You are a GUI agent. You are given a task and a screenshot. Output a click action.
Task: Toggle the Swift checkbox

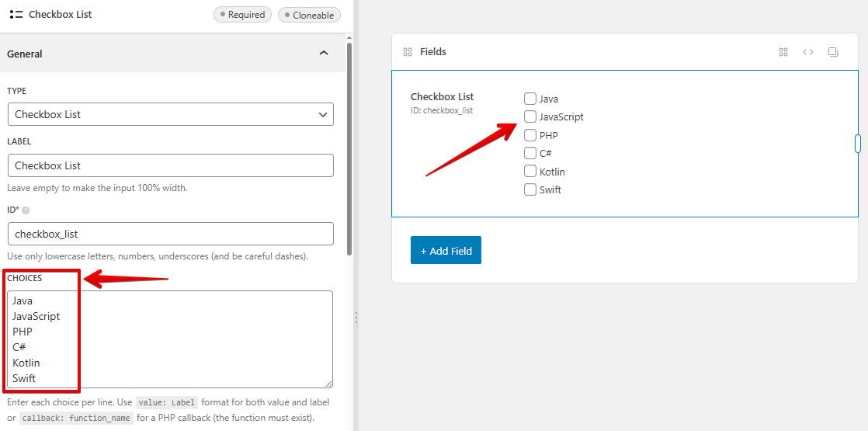[x=530, y=189]
